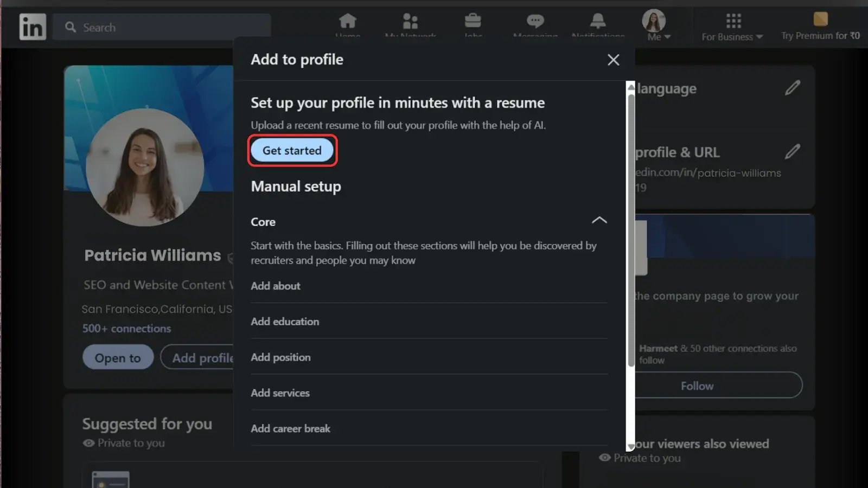Click the LinkedIn logo icon
Screen dimensions: 868x488
(33, 27)
